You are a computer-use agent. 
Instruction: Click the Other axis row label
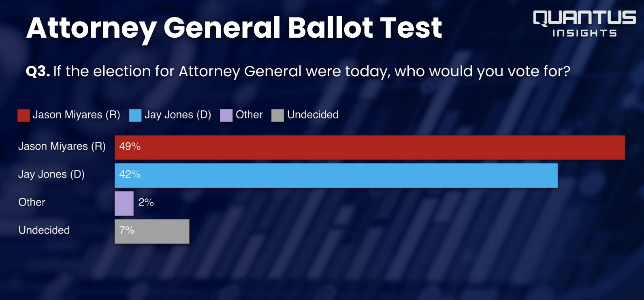(x=32, y=202)
